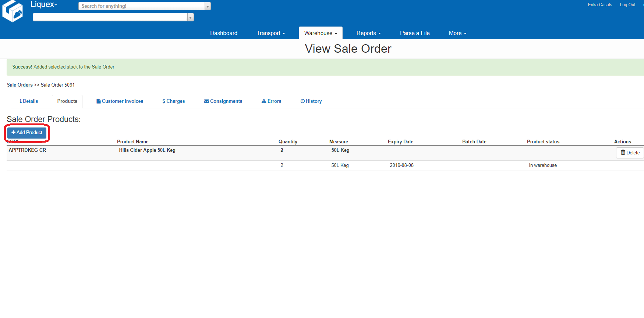This screenshot has width=644, height=318.
Task: Switch to the Details info tab
Action: (29, 101)
